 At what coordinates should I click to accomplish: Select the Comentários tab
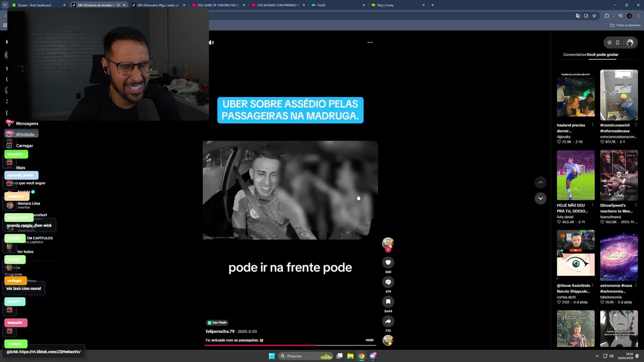(575, 54)
